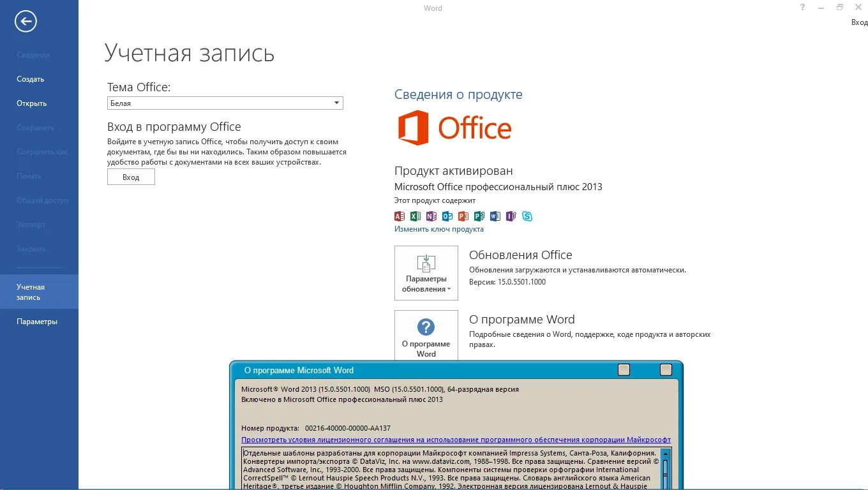Click the Word icon in product contents
Viewport: 868px width, 490px height.
pos(495,216)
